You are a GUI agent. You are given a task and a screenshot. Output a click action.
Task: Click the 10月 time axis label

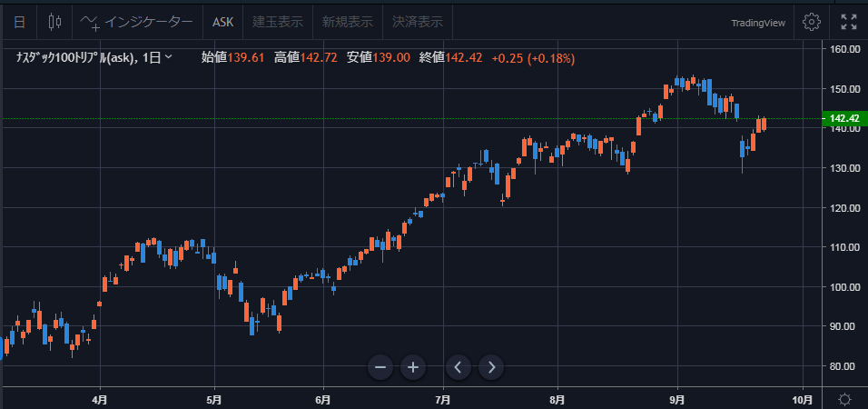coord(803,400)
